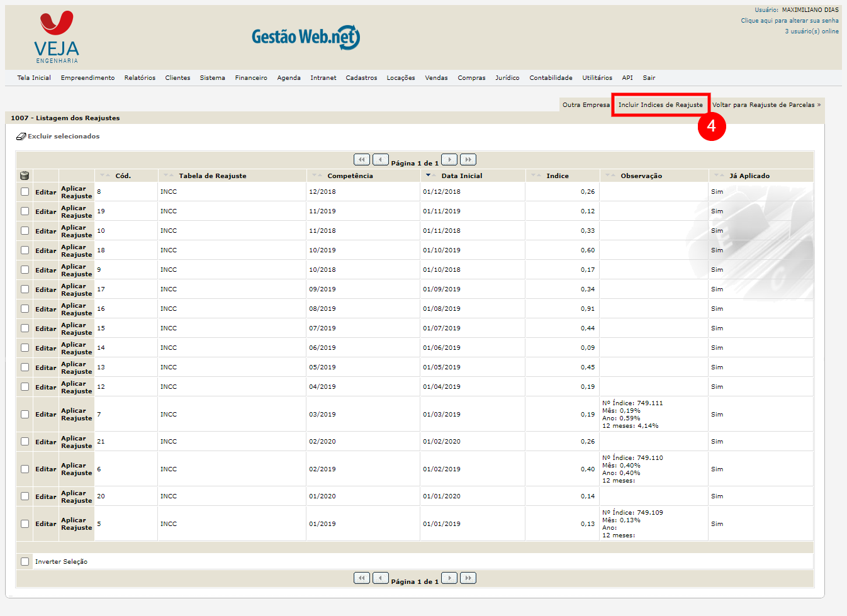
Task: Go to first page using top pagination
Action: (362, 160)
